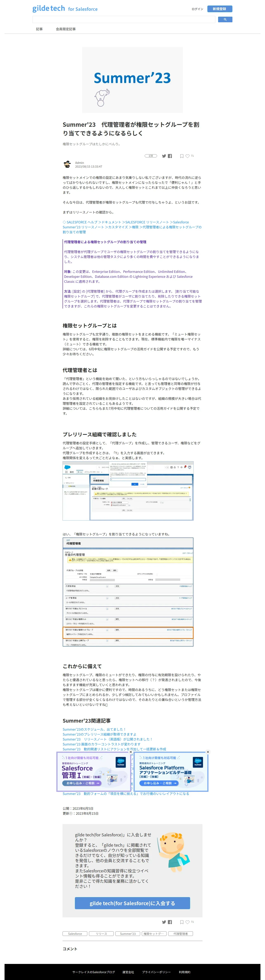Screen dimensions: 265x980
Task: Click gilde tech(for Salesforce)に入会する button
Action: [132, 903]
